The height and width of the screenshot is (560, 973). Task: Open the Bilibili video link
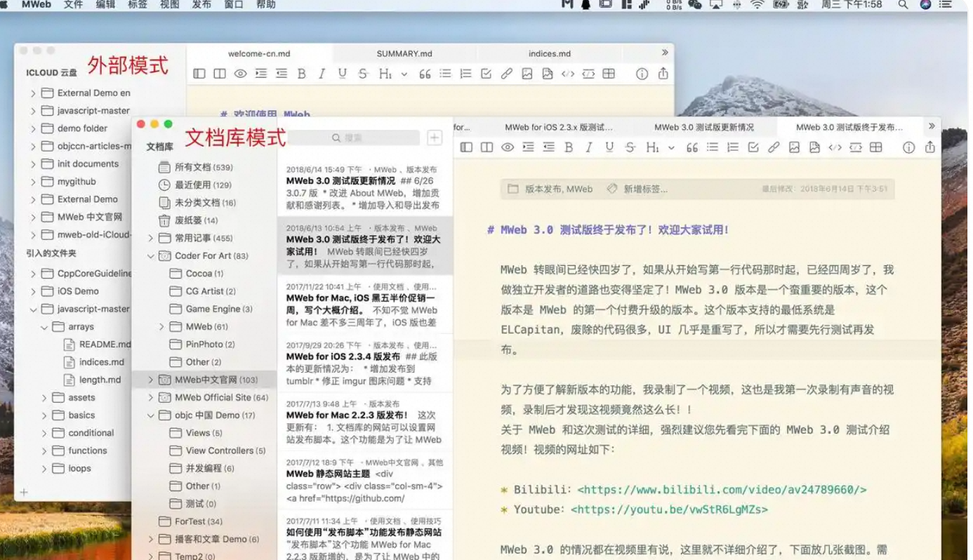click(722, 490)
